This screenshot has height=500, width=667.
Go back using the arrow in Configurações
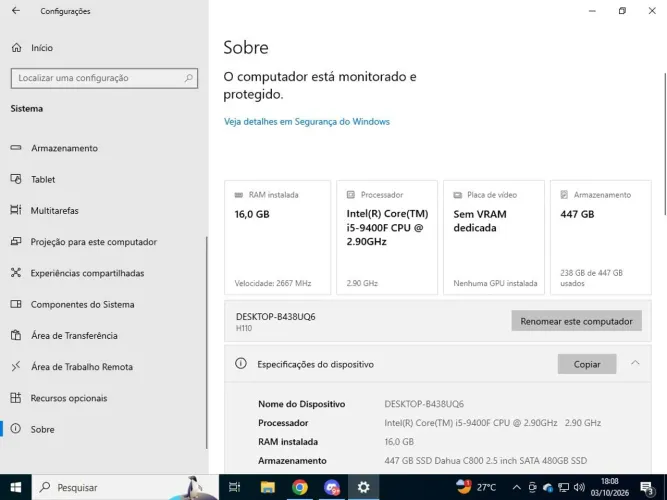[x=16, y=11]
